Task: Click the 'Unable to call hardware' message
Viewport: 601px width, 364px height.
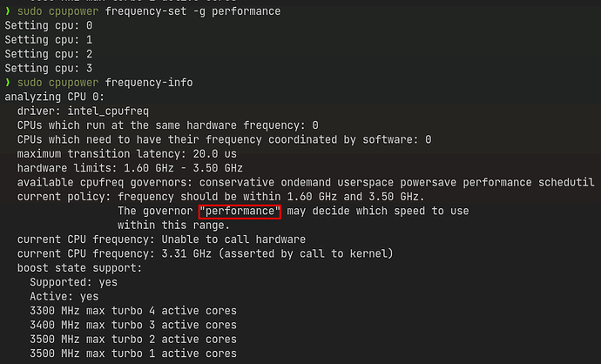Action: pos(233,239)
